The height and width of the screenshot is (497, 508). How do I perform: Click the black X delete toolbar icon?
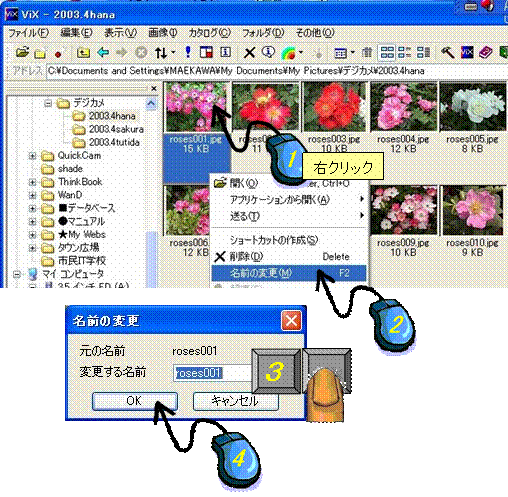point(249,53)
